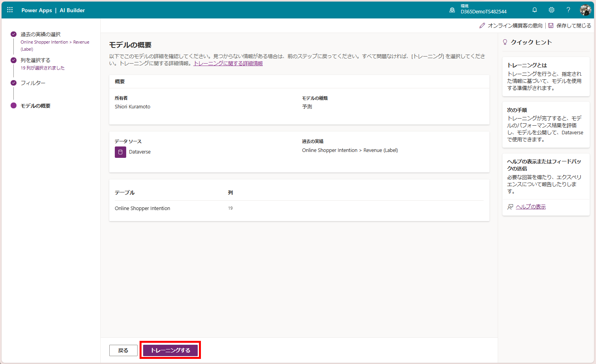Go to 過去の実績の選択 step
The width and height of the screenshot is (596, 364).
(x=40, y=34)
